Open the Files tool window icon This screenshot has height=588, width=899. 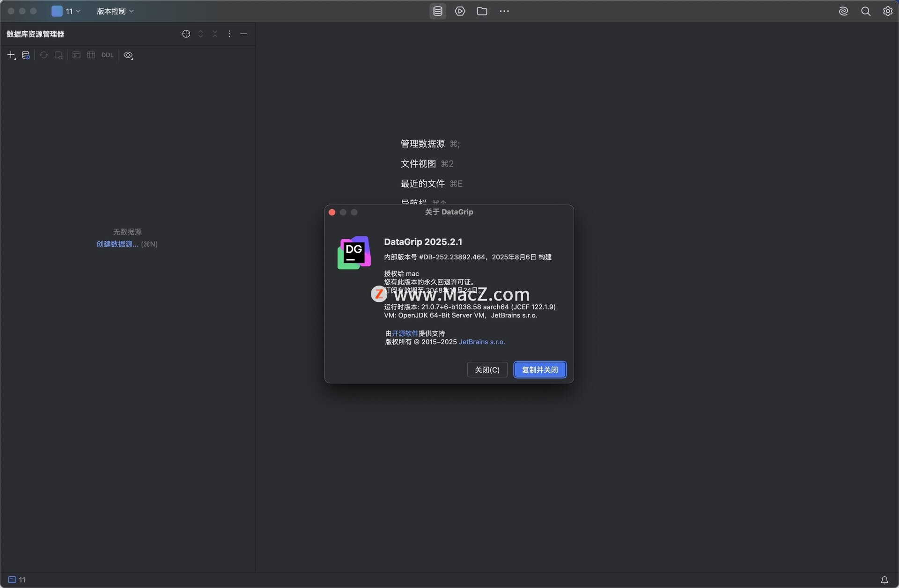482,11
